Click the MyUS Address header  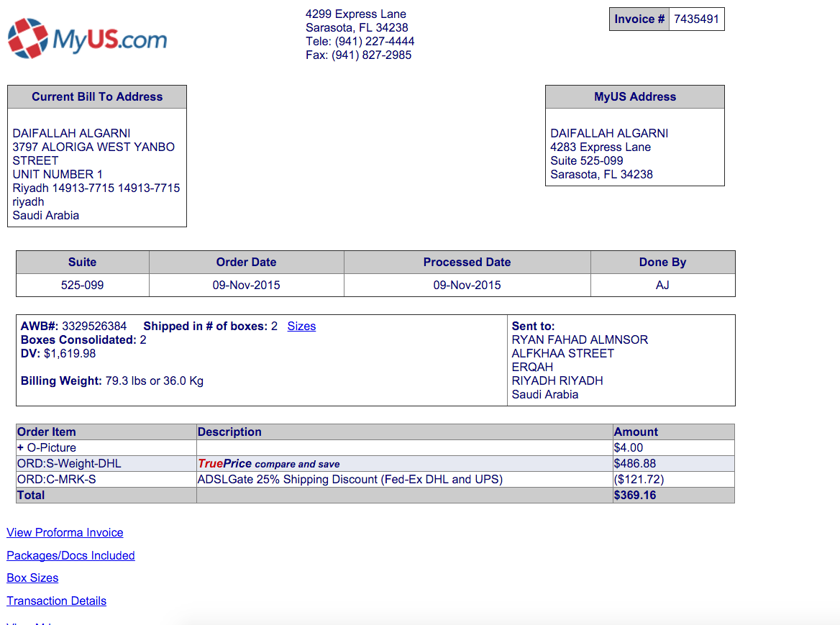coord(634,97)
